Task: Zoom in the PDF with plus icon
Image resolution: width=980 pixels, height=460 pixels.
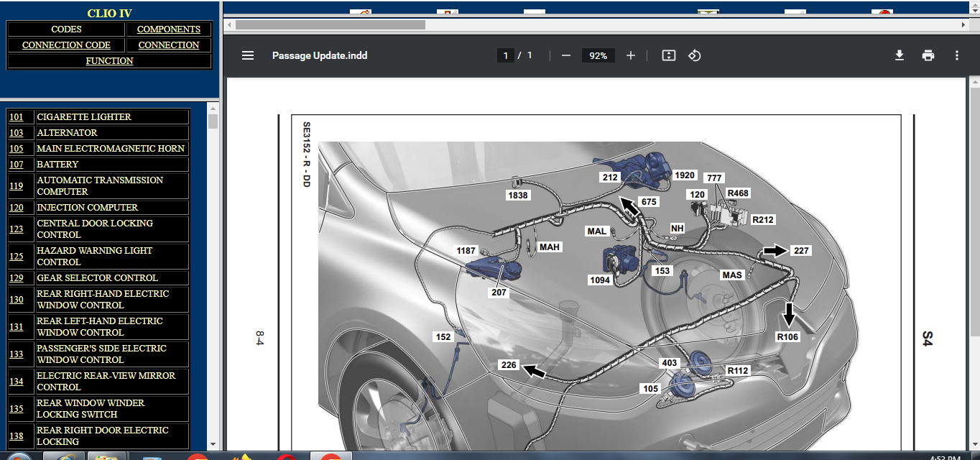Action: click(631, 55)
